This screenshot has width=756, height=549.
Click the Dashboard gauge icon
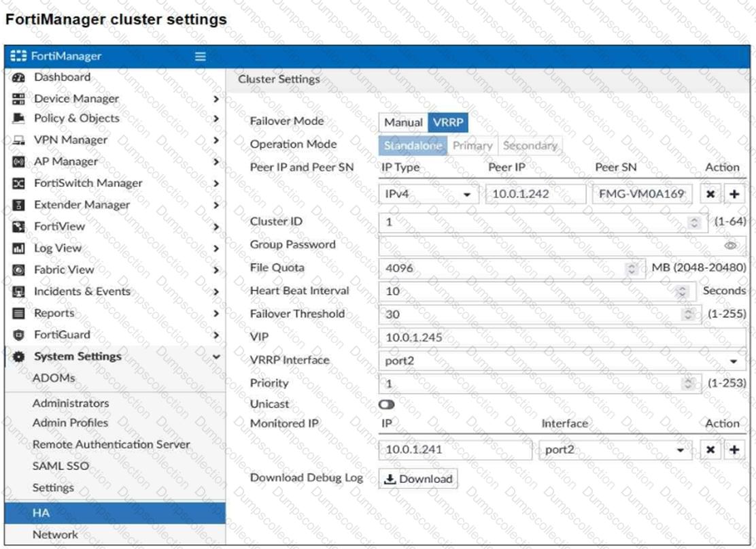point(19,78)
